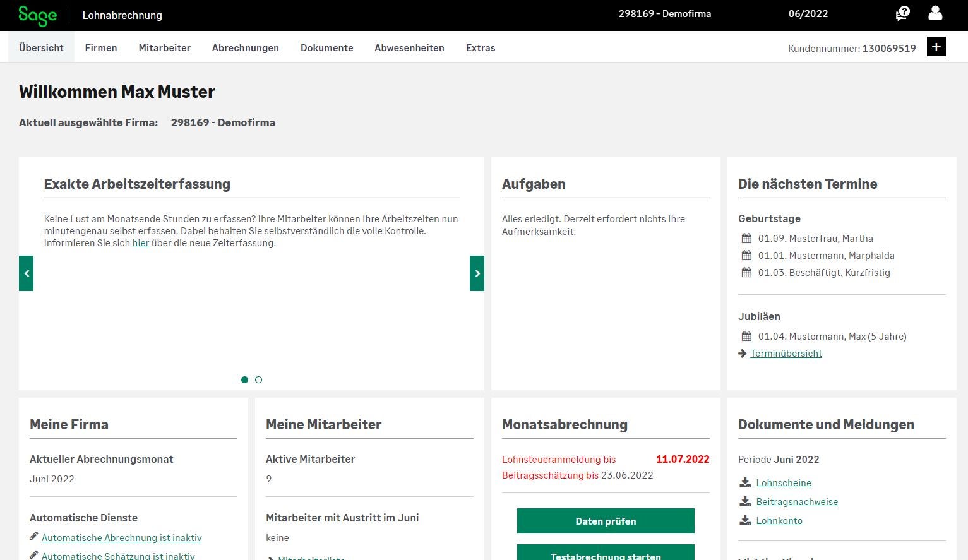Show the previous carousel slide

pyautogui.click(x=26, y=273)
